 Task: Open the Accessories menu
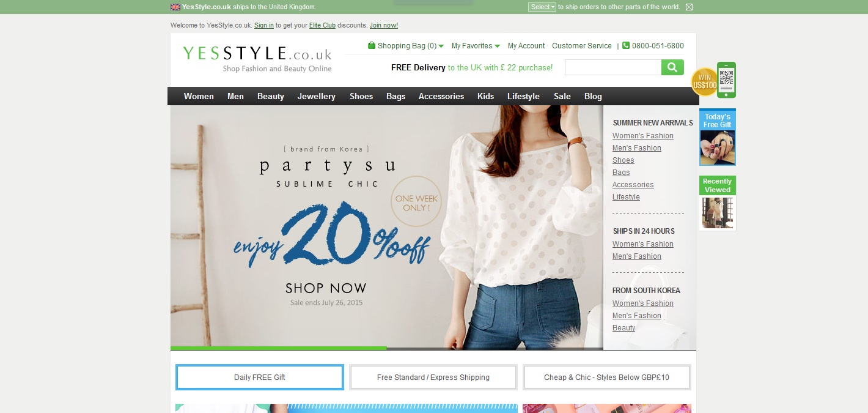(x=441, y=96)
